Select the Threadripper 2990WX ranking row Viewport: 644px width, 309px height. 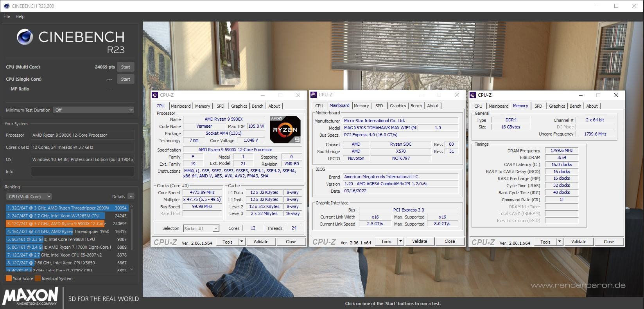point(67,208)
